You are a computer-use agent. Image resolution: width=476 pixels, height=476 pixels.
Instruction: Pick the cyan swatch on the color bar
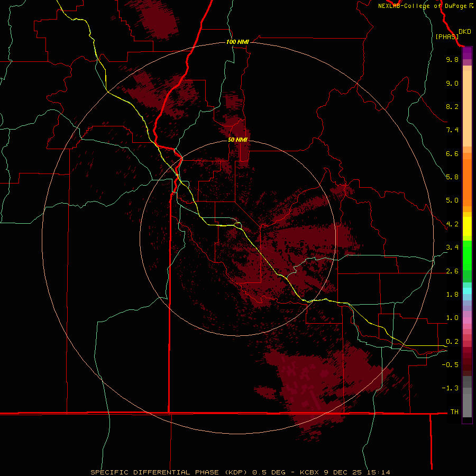click(467, 291)
